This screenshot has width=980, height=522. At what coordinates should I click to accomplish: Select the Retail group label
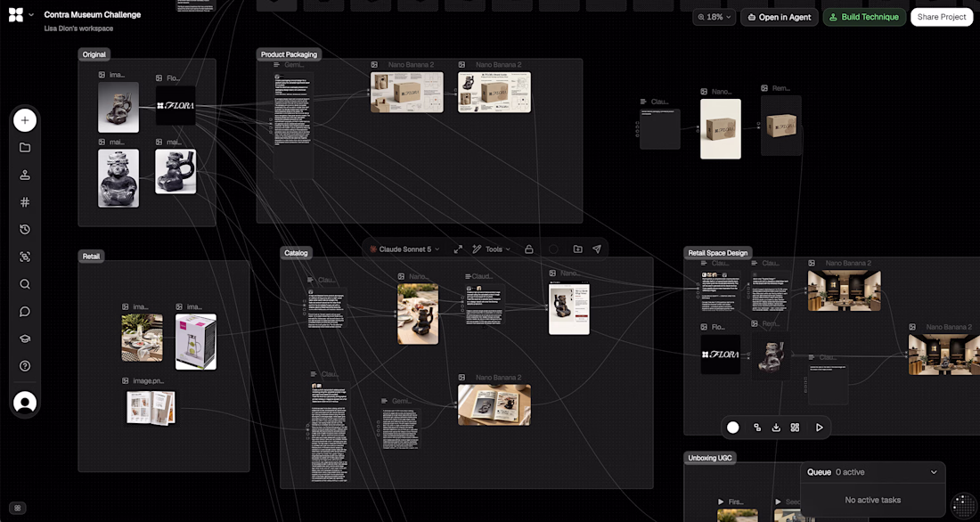coord(91,257)
